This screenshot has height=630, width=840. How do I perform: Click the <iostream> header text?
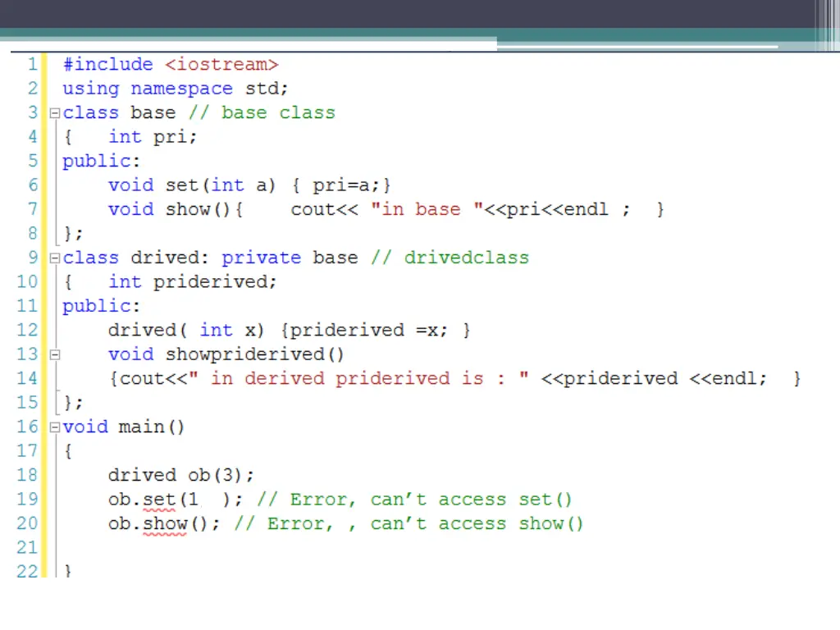point(221,65)
